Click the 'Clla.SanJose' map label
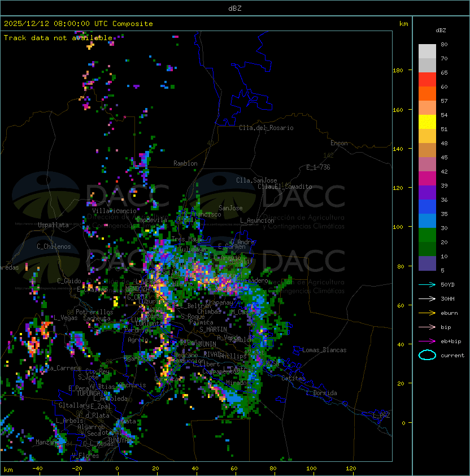Image resolution: width=470 pixels, height=476 pixels. coord(256,180)
